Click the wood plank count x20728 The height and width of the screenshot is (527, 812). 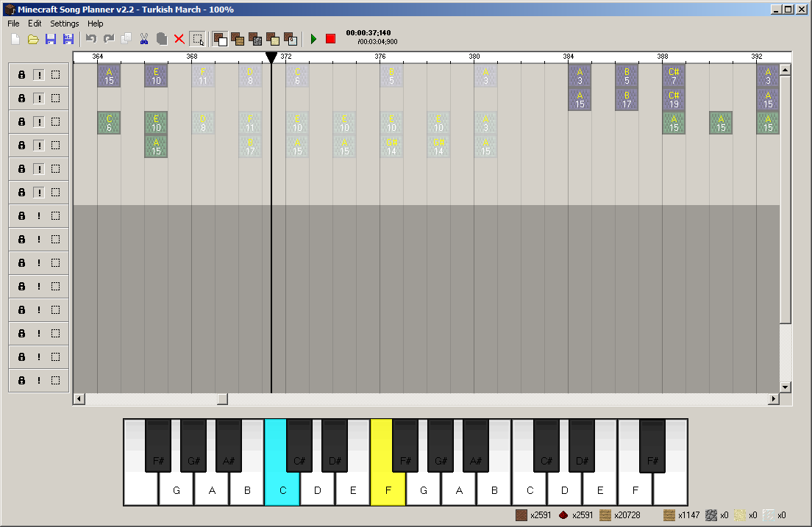620,515
